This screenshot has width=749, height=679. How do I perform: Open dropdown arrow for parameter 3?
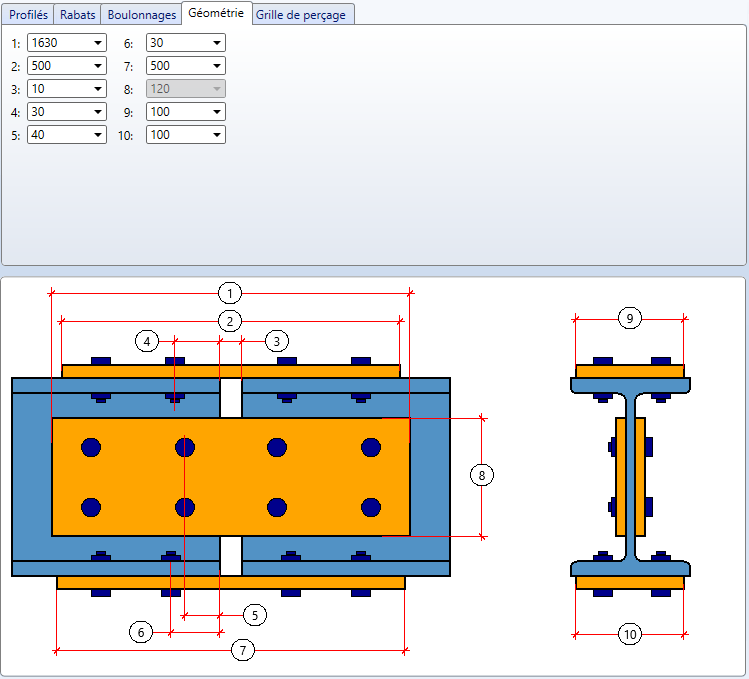click(x=98, y=89)
